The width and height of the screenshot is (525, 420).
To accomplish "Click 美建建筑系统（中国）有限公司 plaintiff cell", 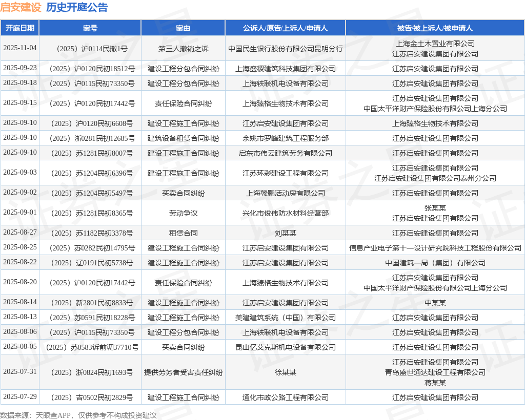I will coord(285,318).
